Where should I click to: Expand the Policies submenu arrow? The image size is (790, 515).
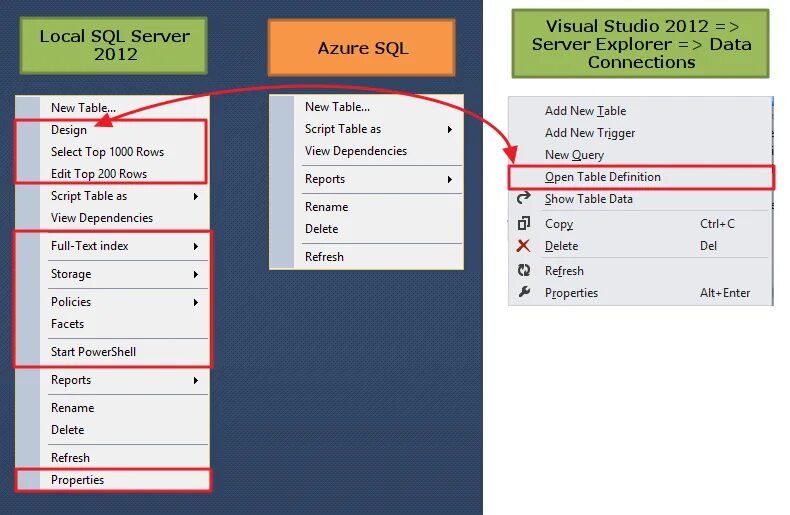pos(195,302)
